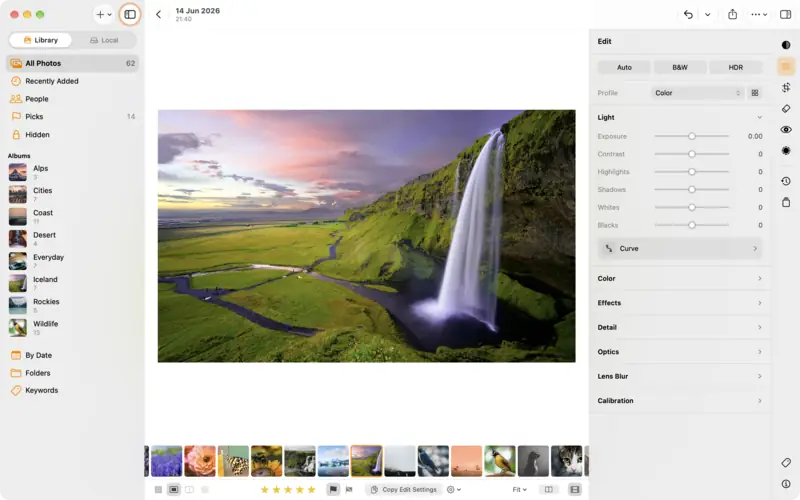800x500 pixels.
Task: Open the eye icon tool in right strip
Action: tap(786, 130)
